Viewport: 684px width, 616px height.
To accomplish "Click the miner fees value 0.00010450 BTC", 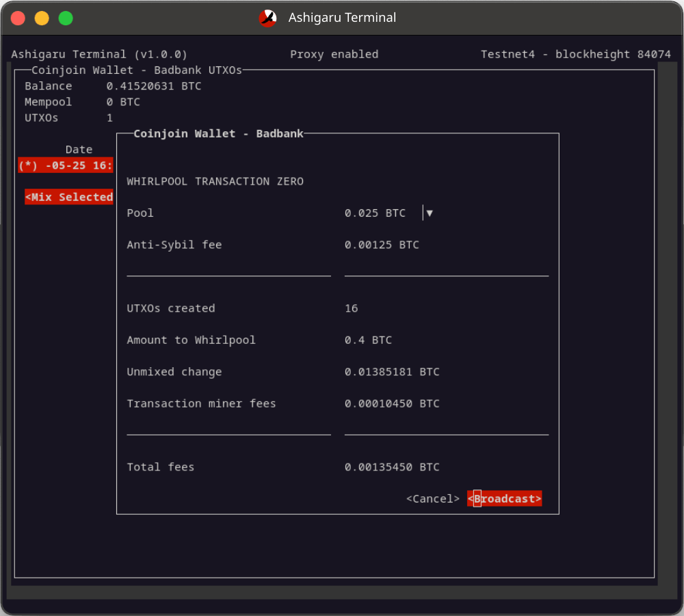I will click(x=392, y=403).
